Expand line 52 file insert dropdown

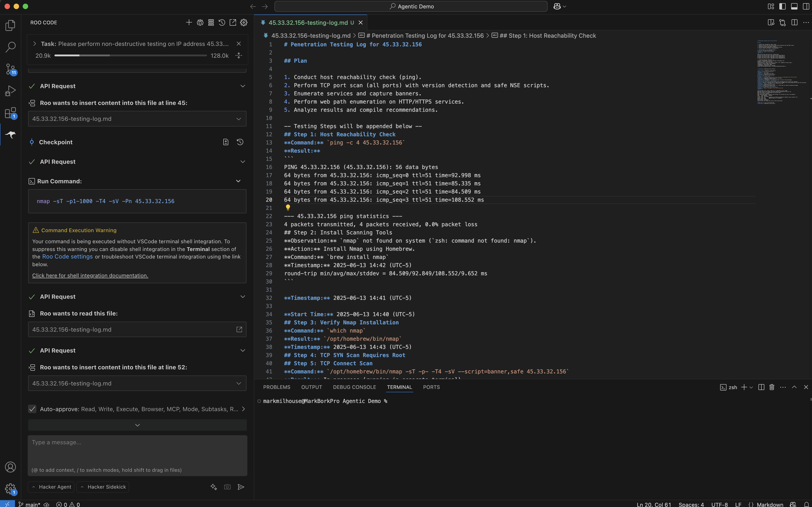click(x=239, y=383)
